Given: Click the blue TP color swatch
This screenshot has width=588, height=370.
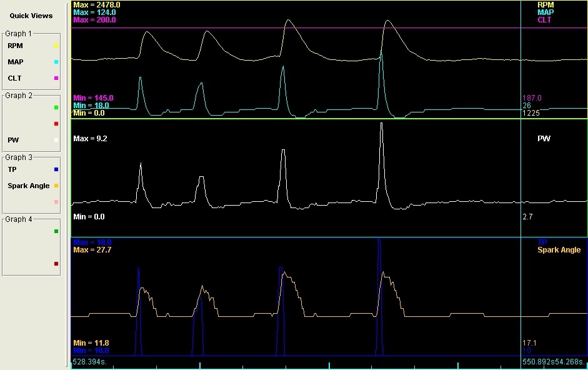Looking at the screenshot, I should pyautogui.click(x=56, y=169).
